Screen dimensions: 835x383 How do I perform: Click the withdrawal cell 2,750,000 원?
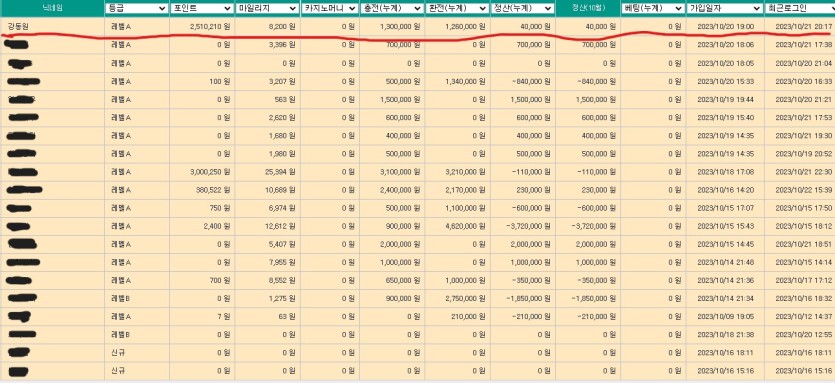tap(465, 299)
